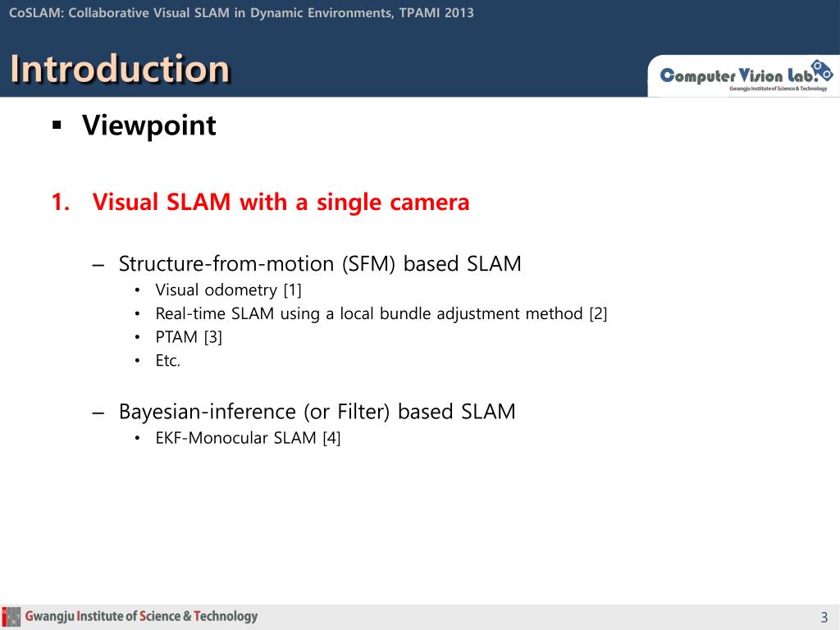Select "Visual SLAM with a single camera" heading
This screenshot has height=630, width=840.
tap(281, 203)
